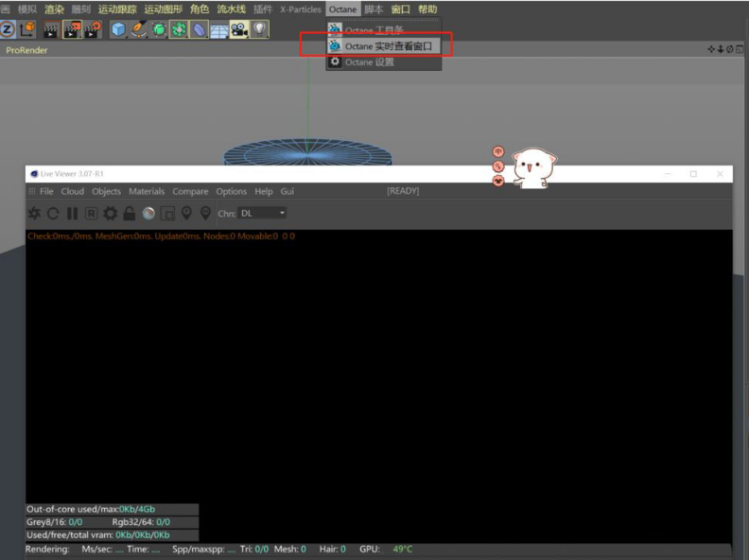Click render to picture viewer icon
The width and height of the screenshot is (749, 560).
pos(72,29)
